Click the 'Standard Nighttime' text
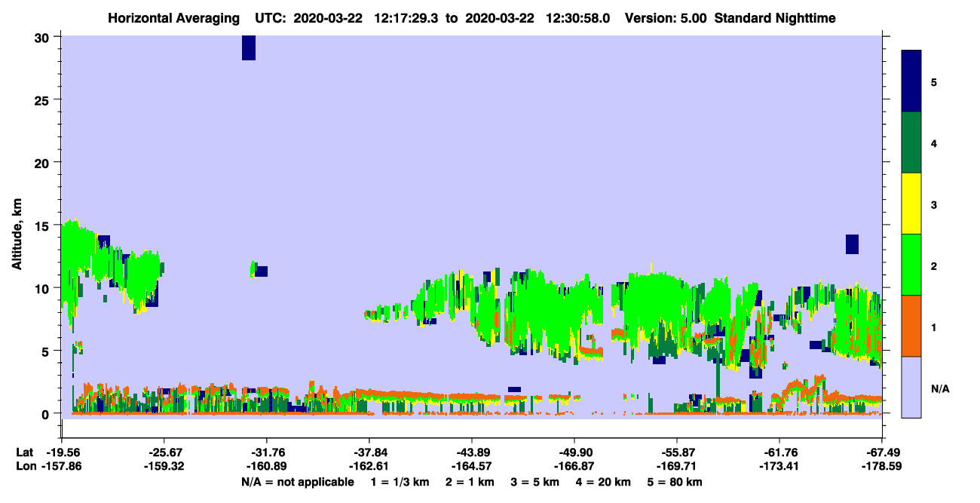 click(775, 18)
